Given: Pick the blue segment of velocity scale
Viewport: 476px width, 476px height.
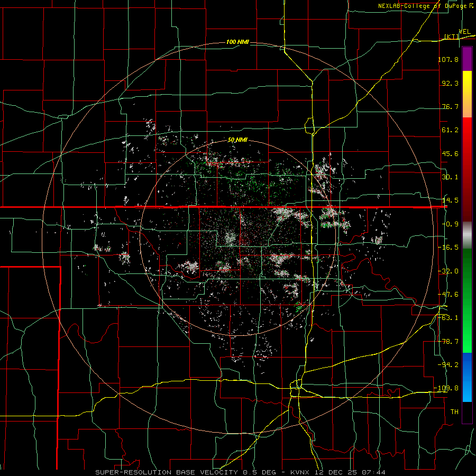Looking at the screenshot, I should click(x=467, y=377).
